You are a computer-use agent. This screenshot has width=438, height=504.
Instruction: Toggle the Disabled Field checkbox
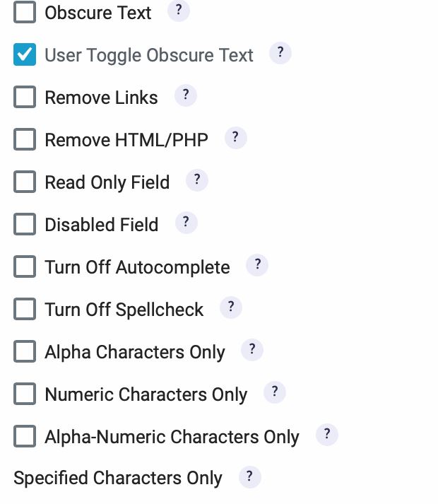[x=25, y=224]
